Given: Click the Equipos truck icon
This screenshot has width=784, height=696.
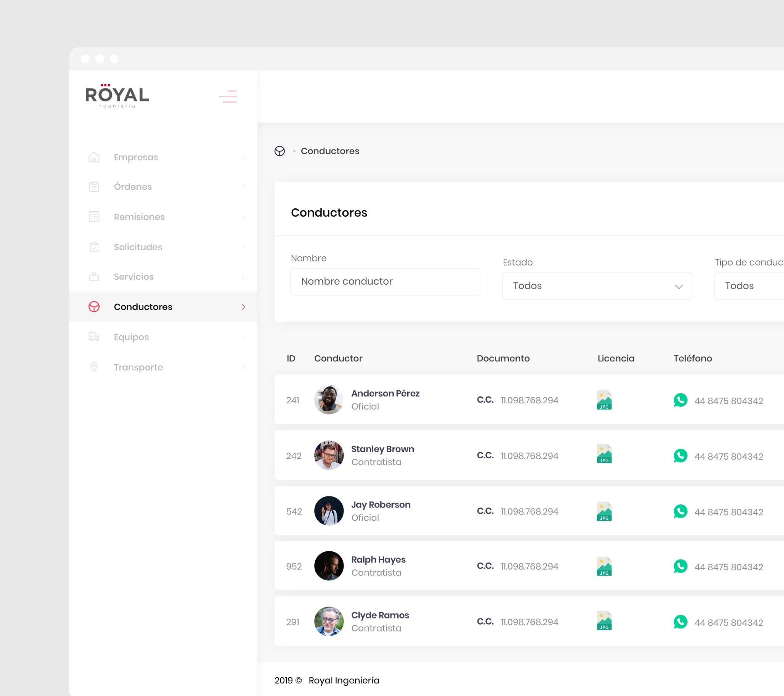Looking at the screenshot, I should point(94,337).
